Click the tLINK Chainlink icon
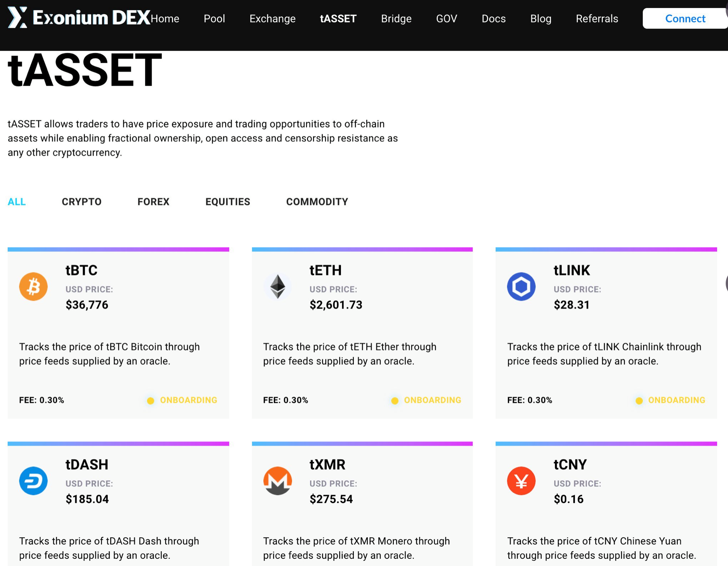Viewport: 728px width, 566px height. [x=521, y=286]
